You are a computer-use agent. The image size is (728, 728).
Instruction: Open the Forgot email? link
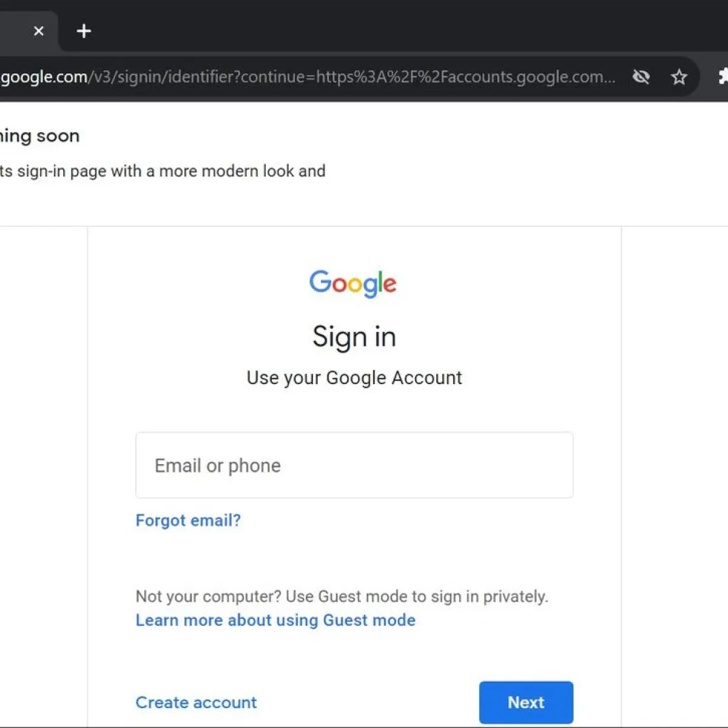pyautogui.click(x=188, y=521)
